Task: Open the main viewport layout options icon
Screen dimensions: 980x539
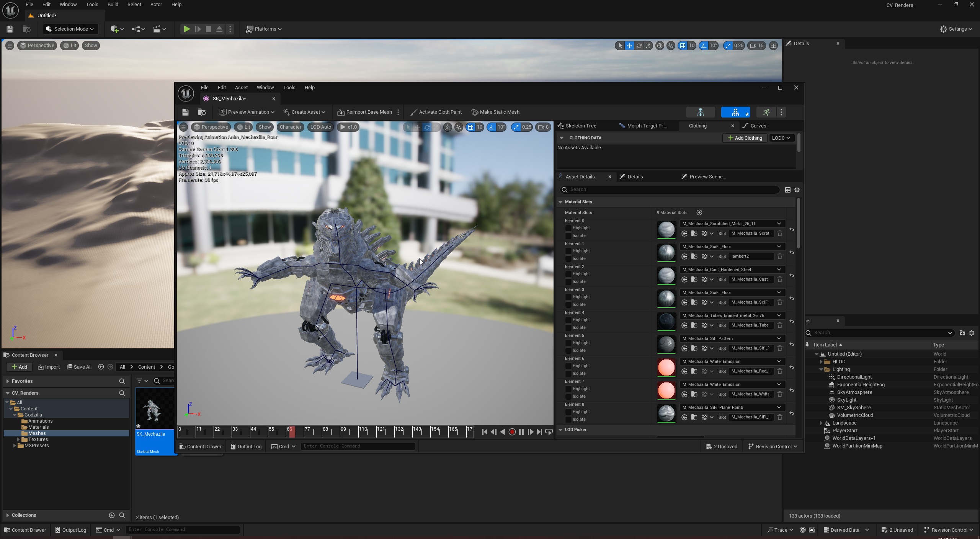Action: [x=773, y=46]
